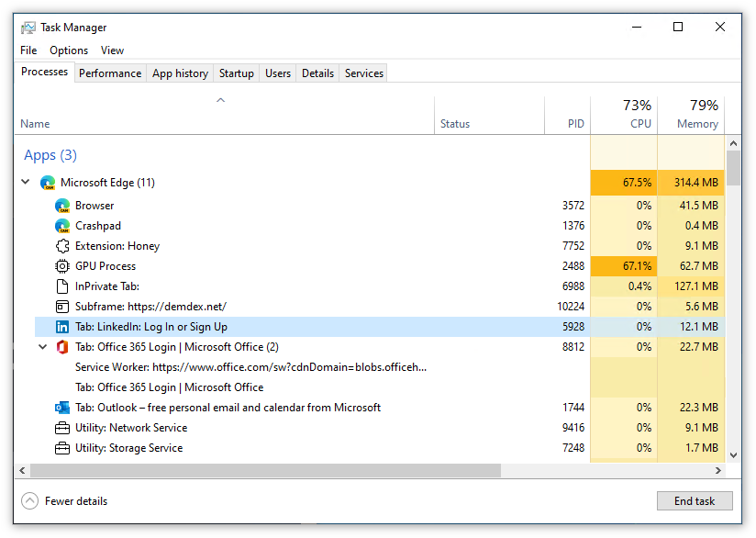Collapse the Office 365 Login tab group
Screen dimensions: 756x538
click(x=42, y=347)
